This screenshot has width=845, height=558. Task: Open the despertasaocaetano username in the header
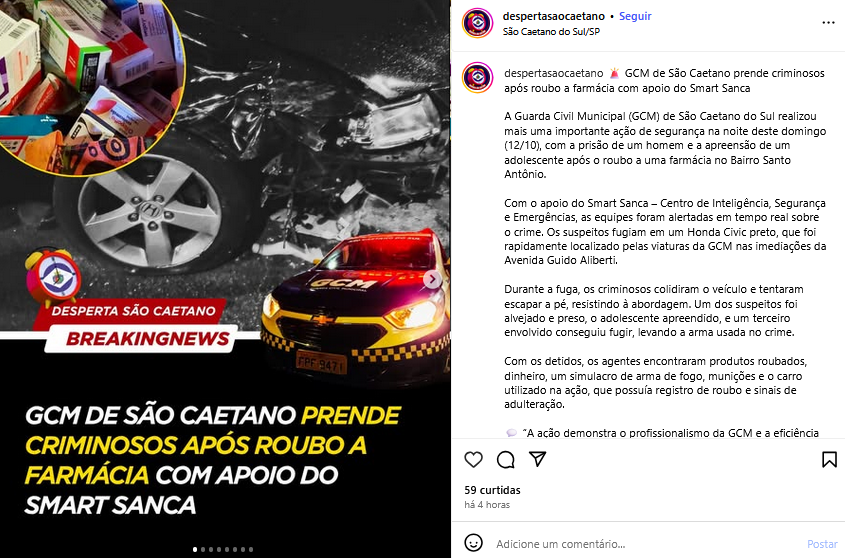click(x=553, y=16)
